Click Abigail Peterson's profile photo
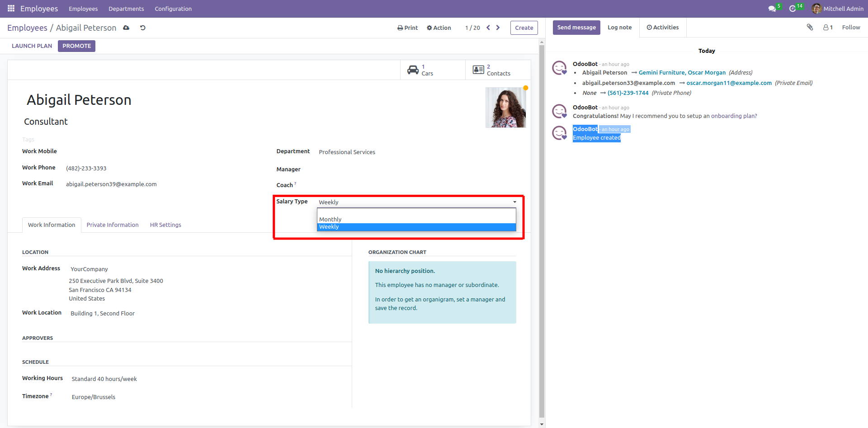Viewport: 868px width, 428px height. (x=505, y=108)
